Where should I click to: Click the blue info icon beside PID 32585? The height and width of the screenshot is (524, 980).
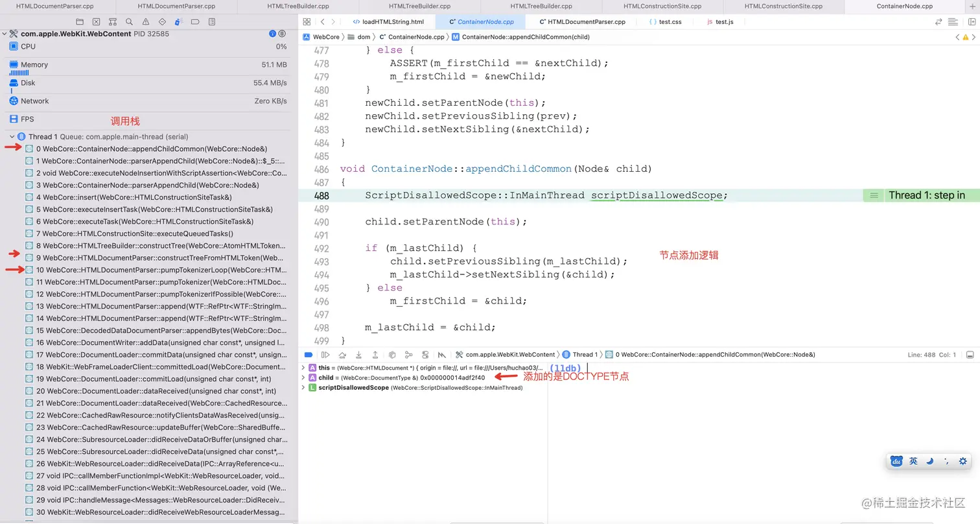pos(273,34)
